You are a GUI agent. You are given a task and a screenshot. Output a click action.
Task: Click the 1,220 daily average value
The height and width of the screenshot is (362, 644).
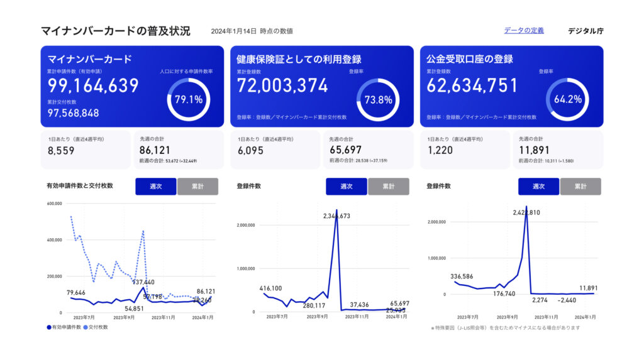pyautogui.click(x=440, y=151)
